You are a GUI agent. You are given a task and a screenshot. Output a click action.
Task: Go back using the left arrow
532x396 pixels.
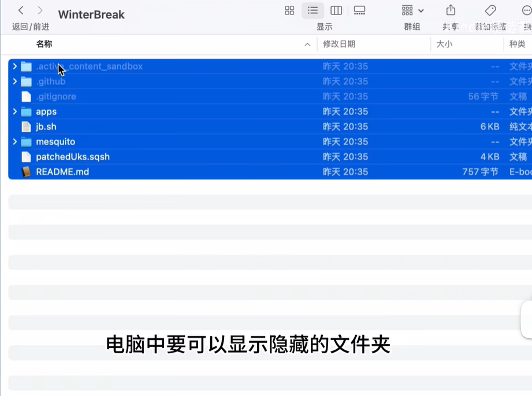click(21, 10)
